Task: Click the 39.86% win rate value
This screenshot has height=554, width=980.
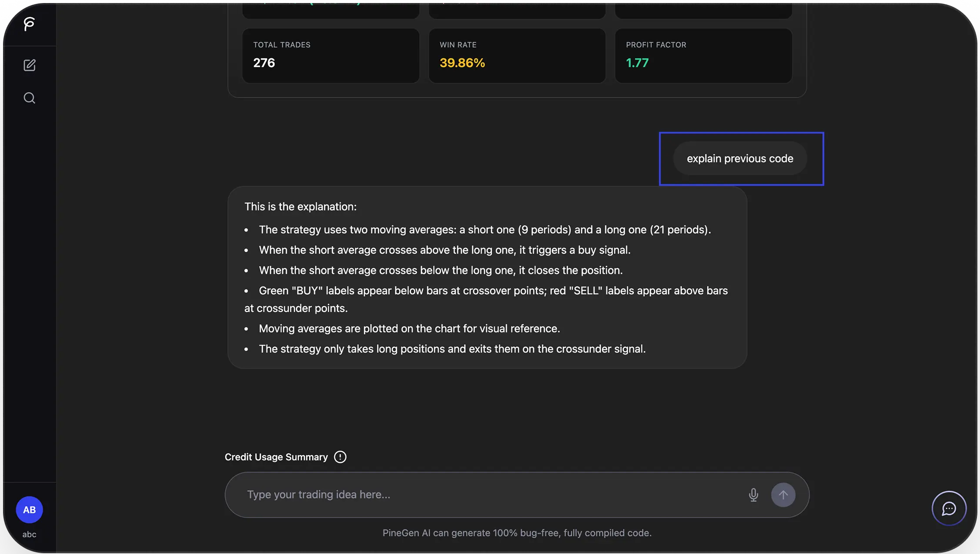Action: 462,63
